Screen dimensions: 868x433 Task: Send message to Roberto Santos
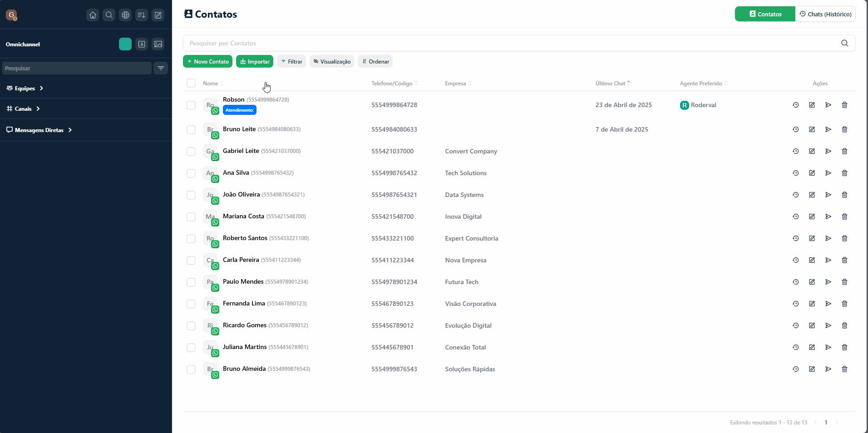tap(828, 238)
